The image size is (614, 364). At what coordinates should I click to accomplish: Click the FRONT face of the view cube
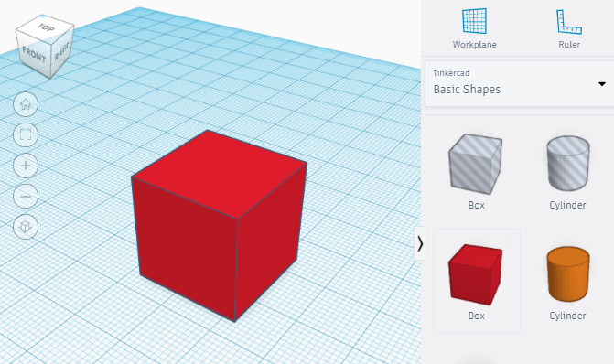[33, 55]
